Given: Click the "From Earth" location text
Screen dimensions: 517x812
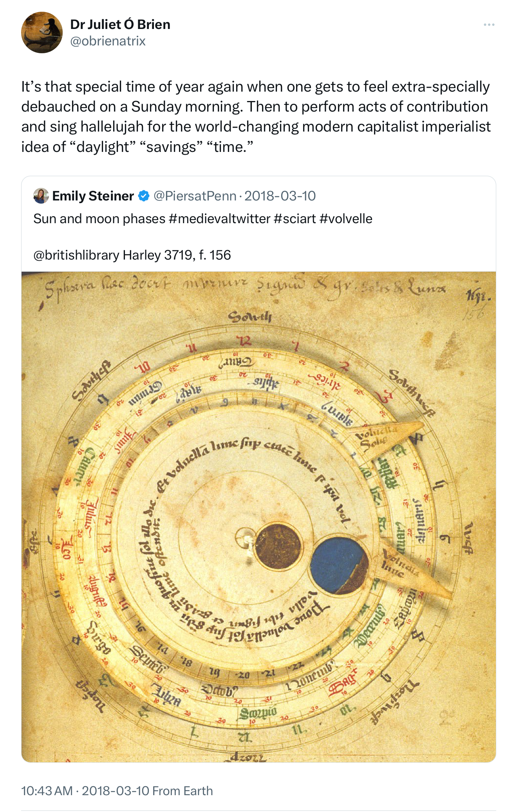Looking at the screenshot, I should 182,791.
